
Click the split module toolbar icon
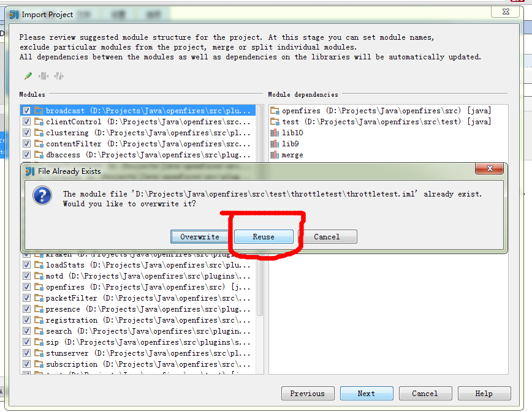58,75
